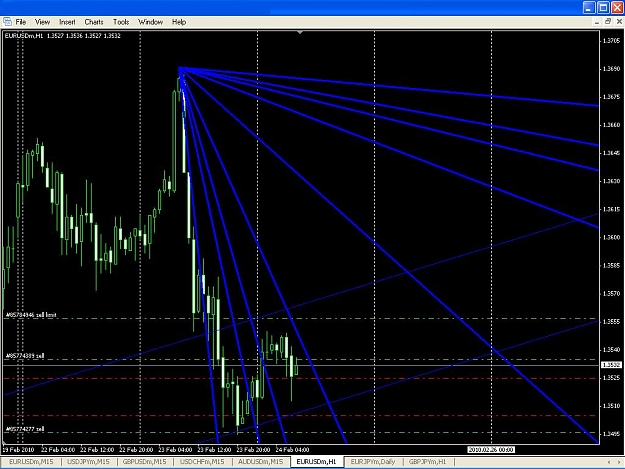
Task: Click the current price tag 1.3532
Action: 611,365
